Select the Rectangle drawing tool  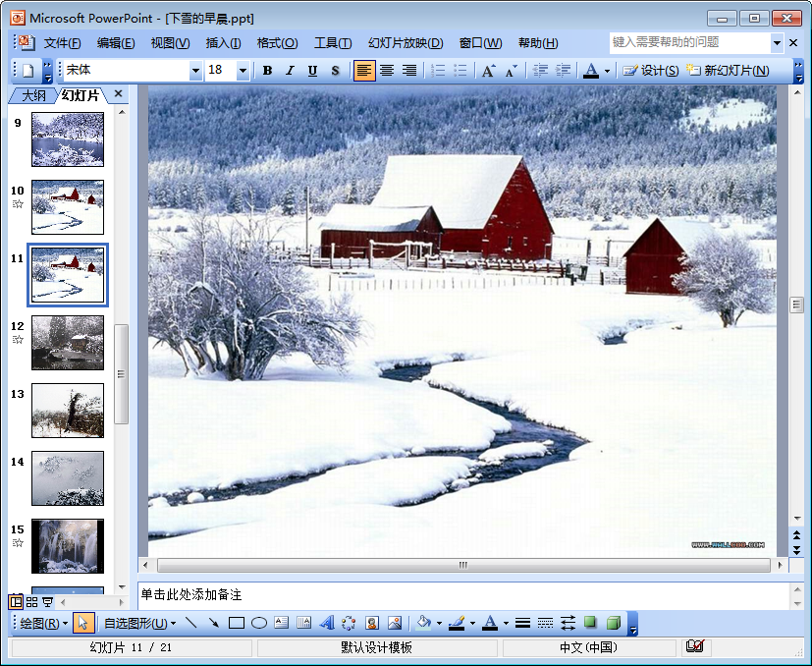click(x=237, y=623)
